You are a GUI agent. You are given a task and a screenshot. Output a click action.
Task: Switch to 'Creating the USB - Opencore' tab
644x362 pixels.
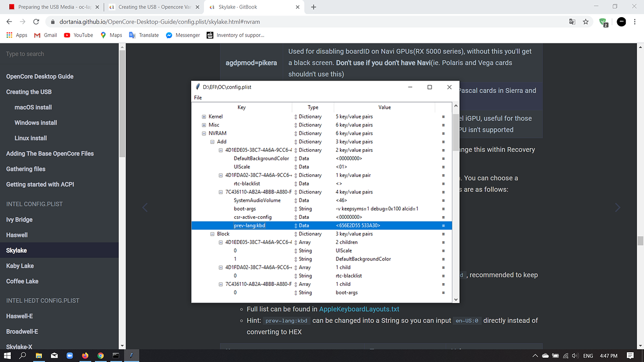point(153,7)
